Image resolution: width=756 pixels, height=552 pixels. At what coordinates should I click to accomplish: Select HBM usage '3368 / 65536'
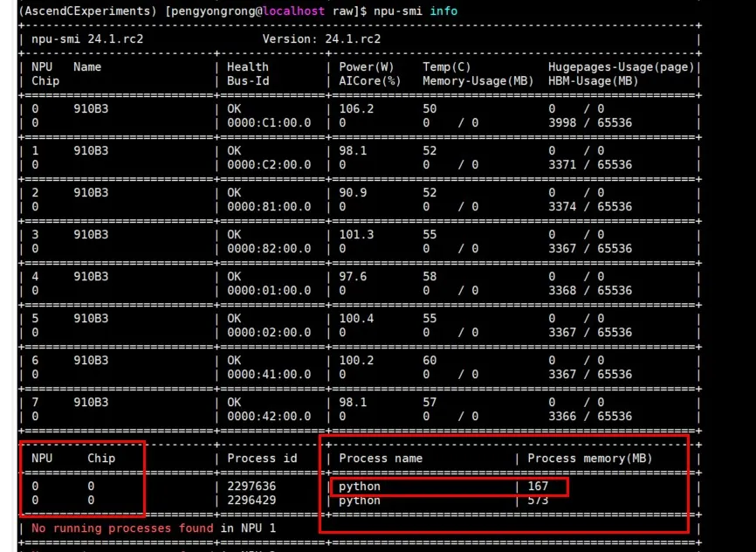[x=590, y=291]
